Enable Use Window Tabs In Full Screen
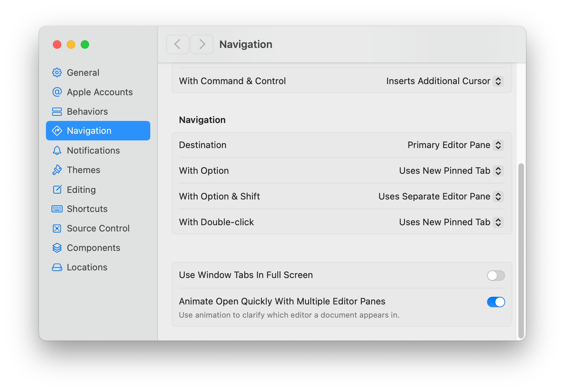This screenshot has width=565, height=392. point(496,276)
